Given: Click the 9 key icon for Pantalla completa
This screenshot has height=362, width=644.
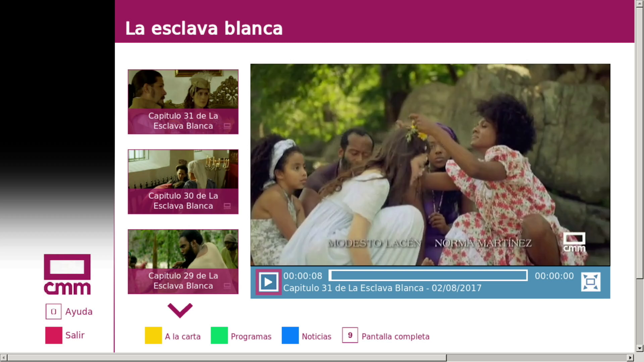Looking at the screenshot, I should tap(350, 335).
